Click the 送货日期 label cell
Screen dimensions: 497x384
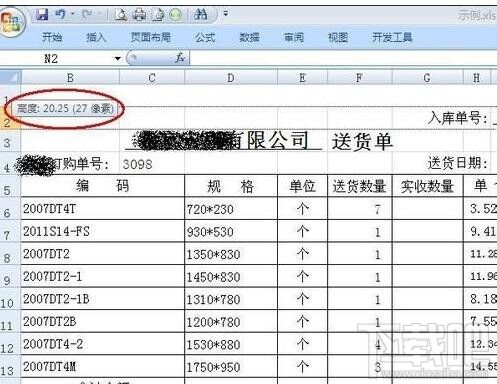coord(458,163)
